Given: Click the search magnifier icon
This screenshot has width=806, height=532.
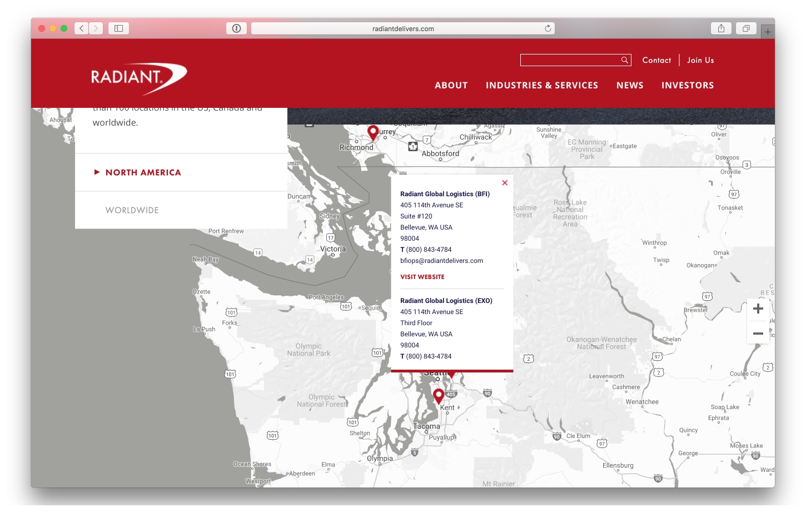Looking at the screenshot, I should tap(625, 60).
